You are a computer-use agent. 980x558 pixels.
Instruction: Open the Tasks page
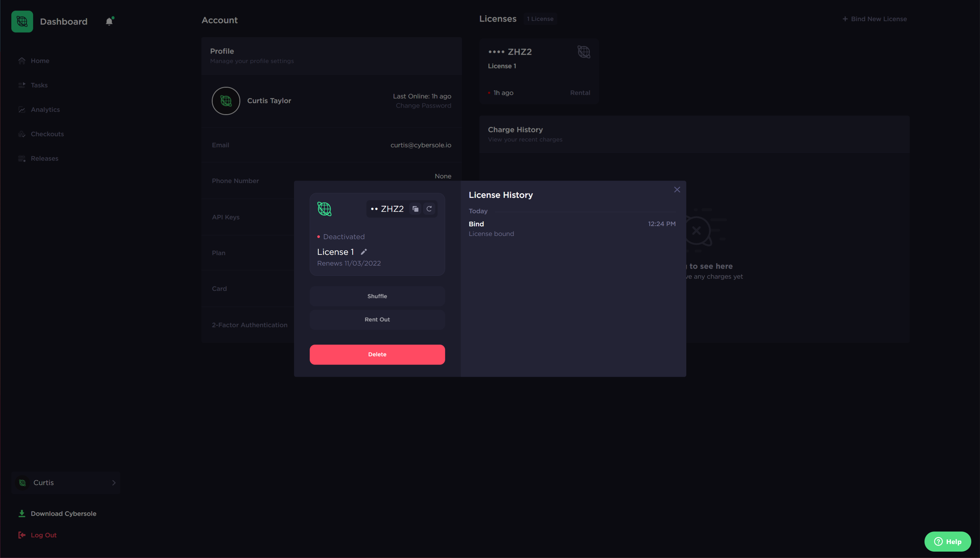39,85
